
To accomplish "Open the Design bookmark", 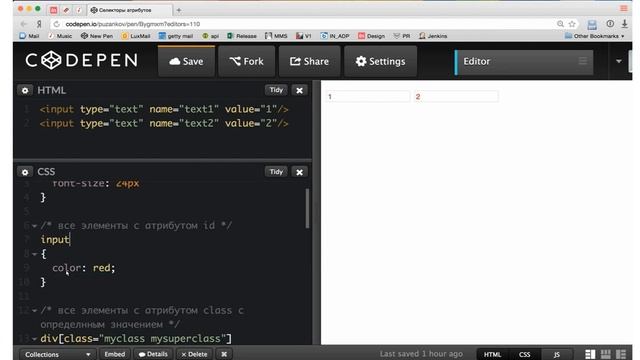I will point(371,36).
